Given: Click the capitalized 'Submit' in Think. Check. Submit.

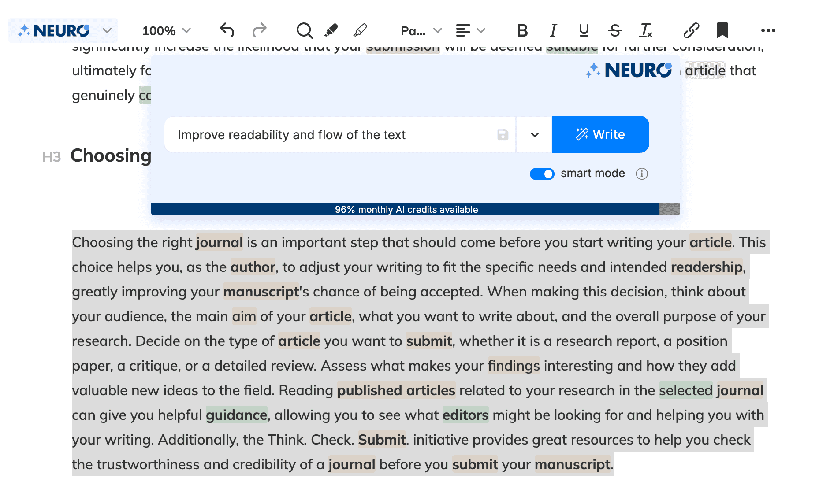Looking at the screenshot, I should point(382,440).
